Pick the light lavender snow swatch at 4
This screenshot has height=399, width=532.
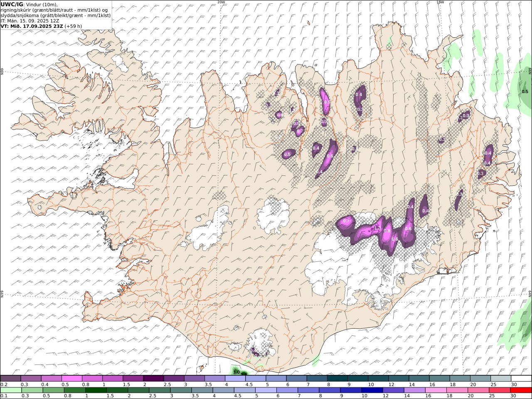click(235, 379)
